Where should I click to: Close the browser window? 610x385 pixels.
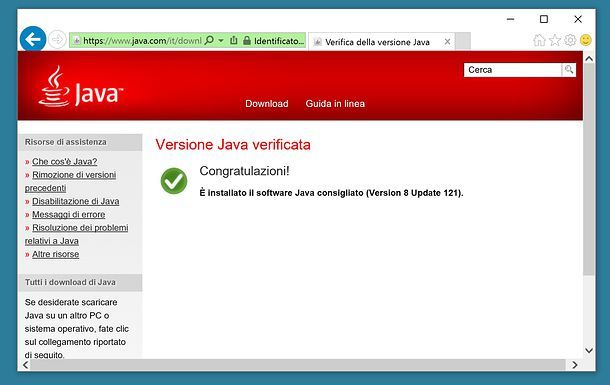[x=578, y=19]
